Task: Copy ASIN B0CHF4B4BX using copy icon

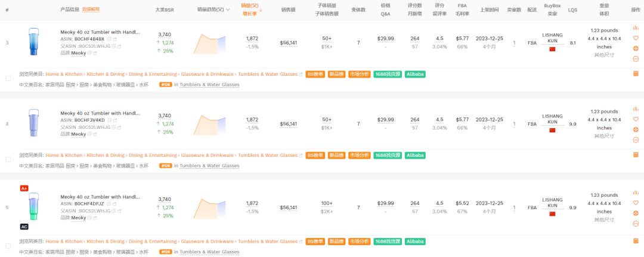Action: (109, 39)
